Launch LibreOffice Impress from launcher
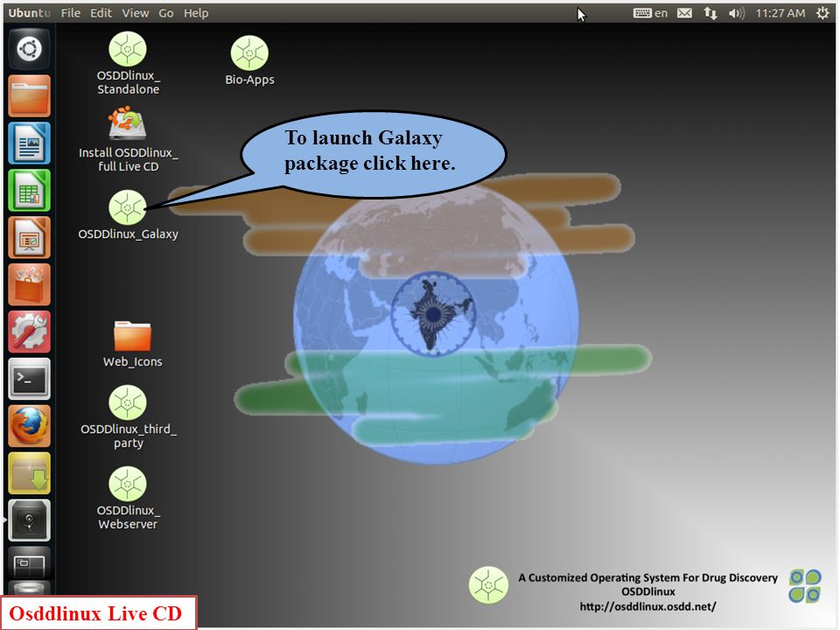The height and width of the screenshot is (630, 840). (30, 237)
